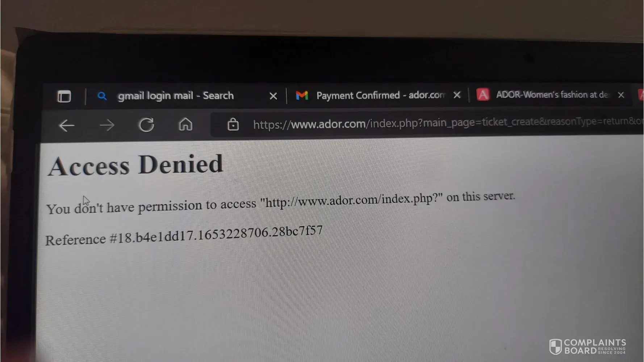The width and height of the screenshot is (644, 362).
Task: Close the ADOR-Women's fashion tab
Action: pyautogui.click(x=621, y=95)
